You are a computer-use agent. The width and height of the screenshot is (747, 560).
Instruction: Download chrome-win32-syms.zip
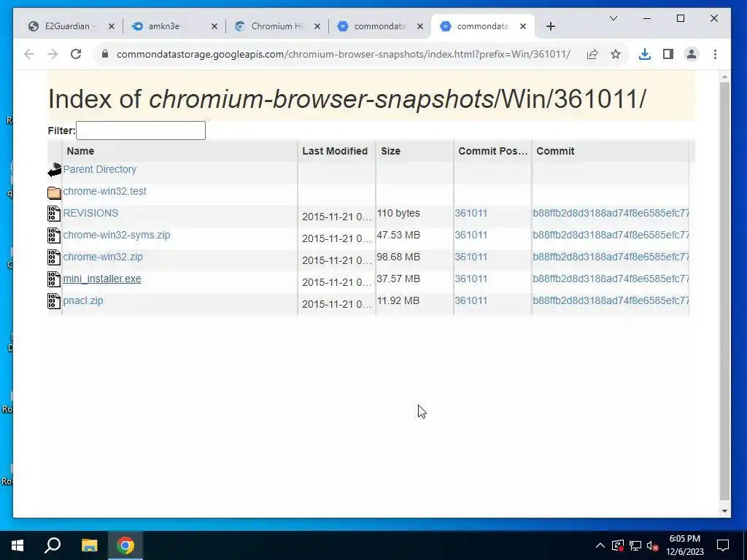point(116,235)
